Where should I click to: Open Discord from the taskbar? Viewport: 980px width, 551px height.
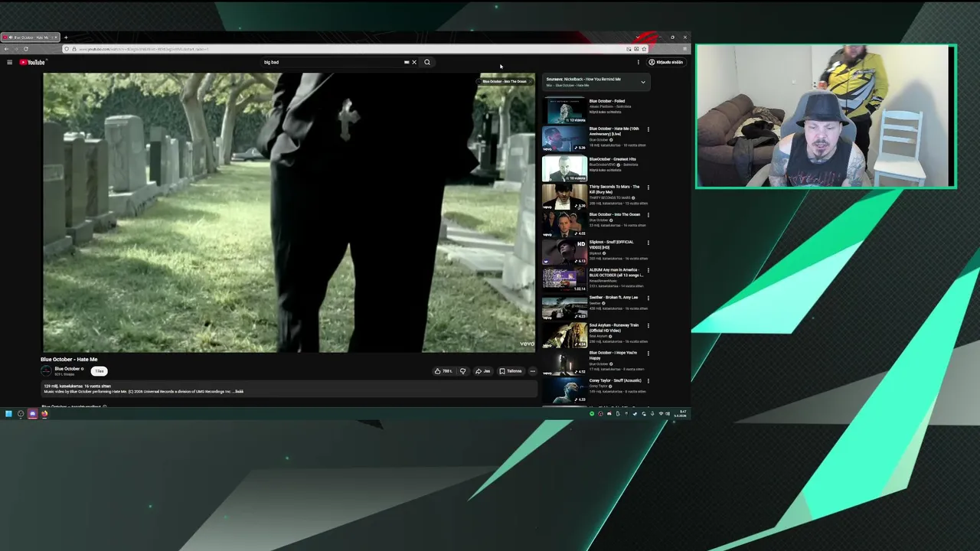32,414
